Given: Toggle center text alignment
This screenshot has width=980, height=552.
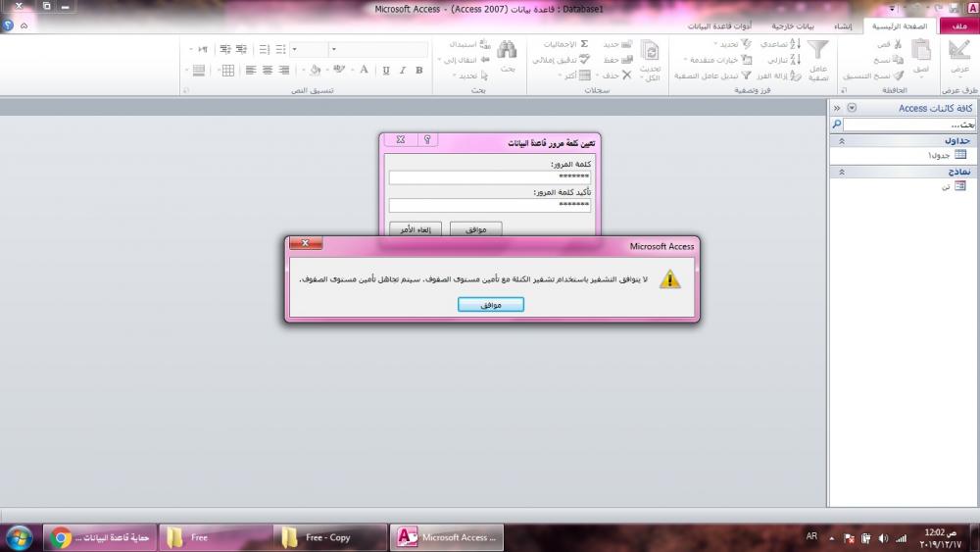Looking at the screenshot, I should 268,70.
